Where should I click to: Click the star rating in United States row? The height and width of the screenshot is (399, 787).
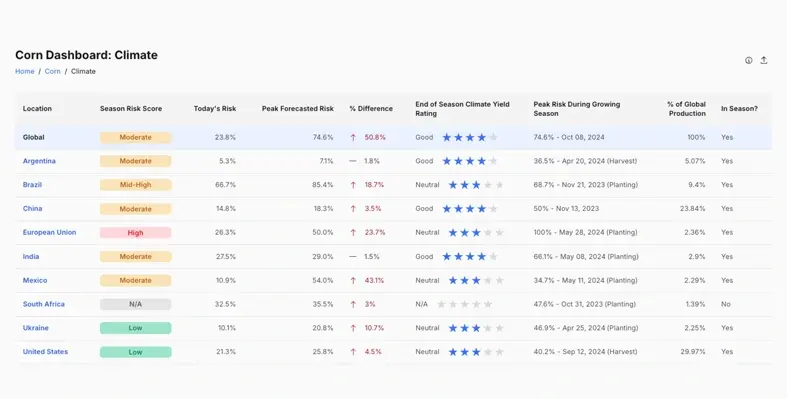click(476, 352)
